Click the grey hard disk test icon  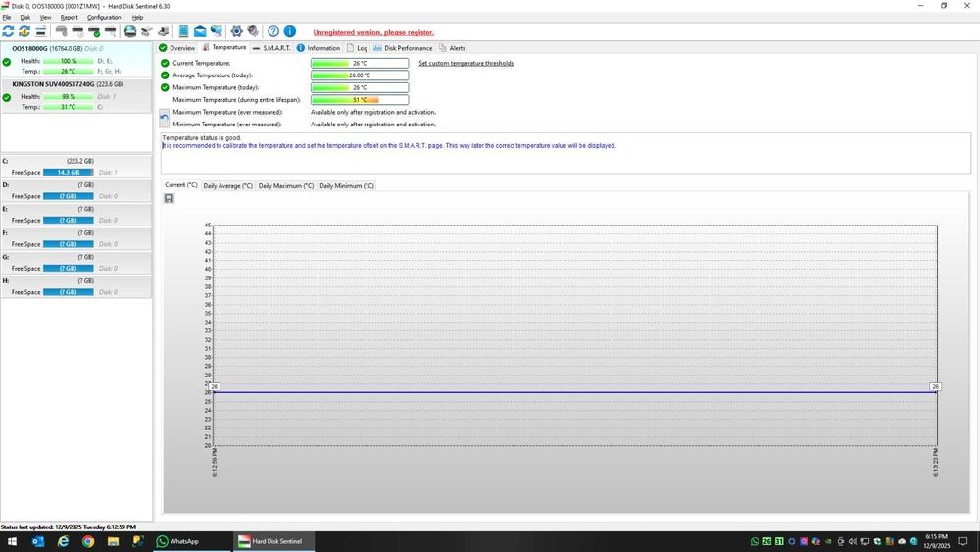pos(61,31)
